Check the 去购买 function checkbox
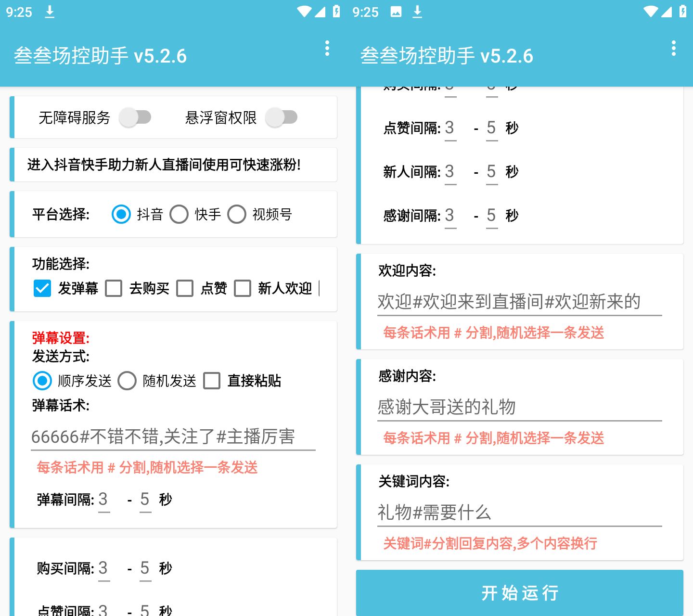This screenshot has height=616, width=693. [x=114, y=288]
